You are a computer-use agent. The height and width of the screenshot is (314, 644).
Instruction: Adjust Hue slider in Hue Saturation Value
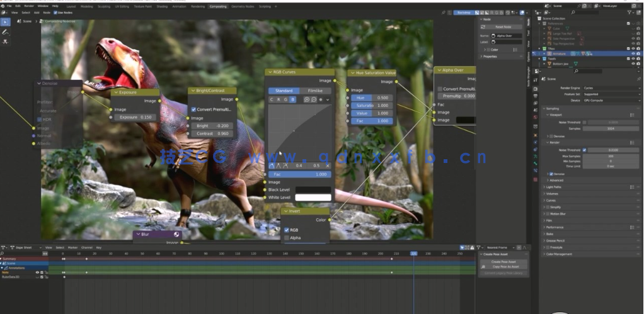click(372, 98)
